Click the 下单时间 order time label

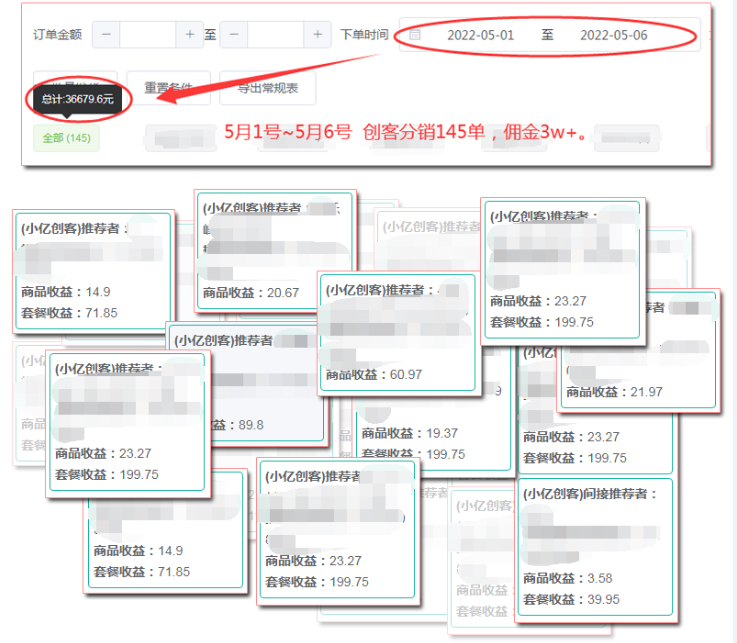click(x=364, y=35)
